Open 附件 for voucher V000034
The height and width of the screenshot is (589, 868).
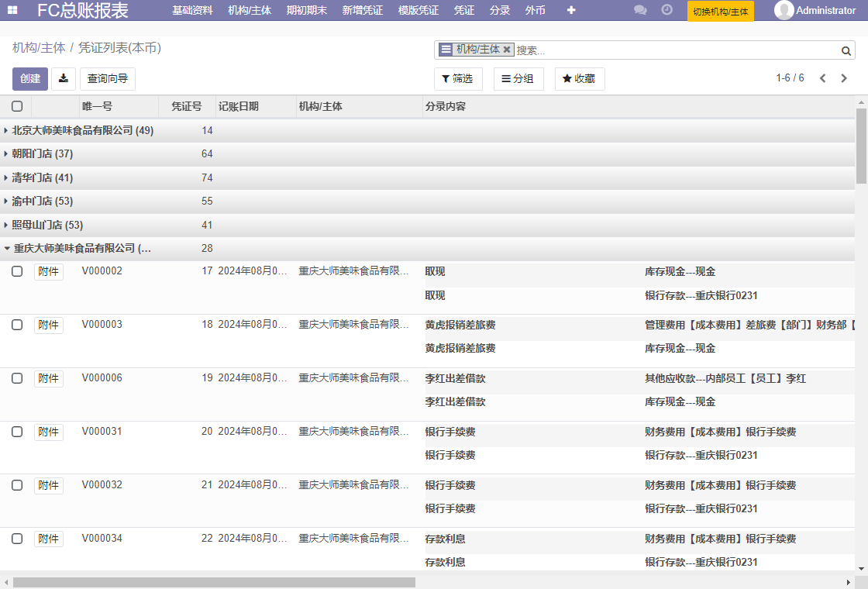49,539
